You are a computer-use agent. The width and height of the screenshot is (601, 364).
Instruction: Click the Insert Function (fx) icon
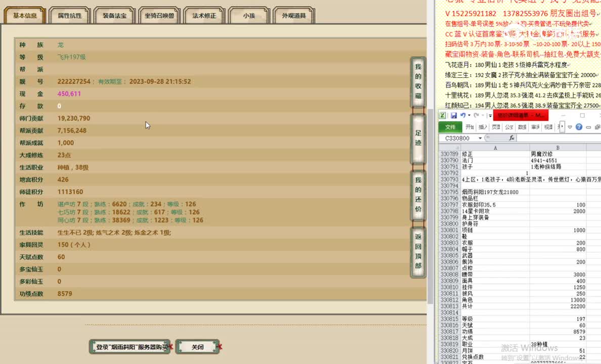point(512,138)
